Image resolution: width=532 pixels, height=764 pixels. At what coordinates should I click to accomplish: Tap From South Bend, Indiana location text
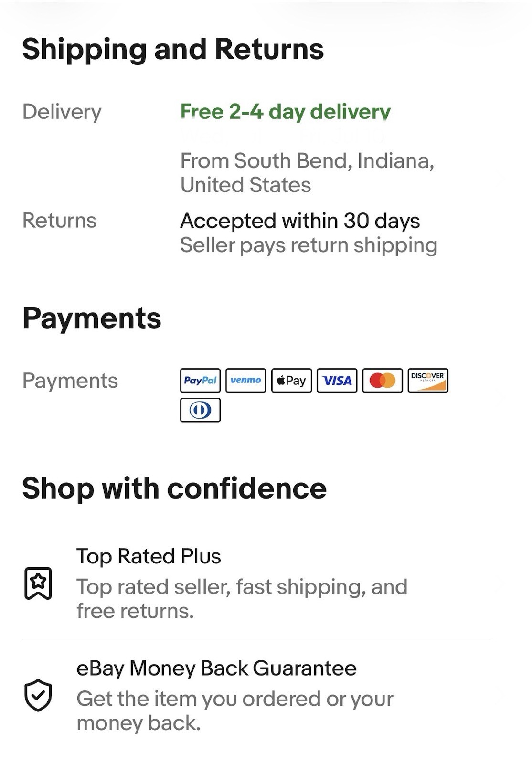[307, 173]
